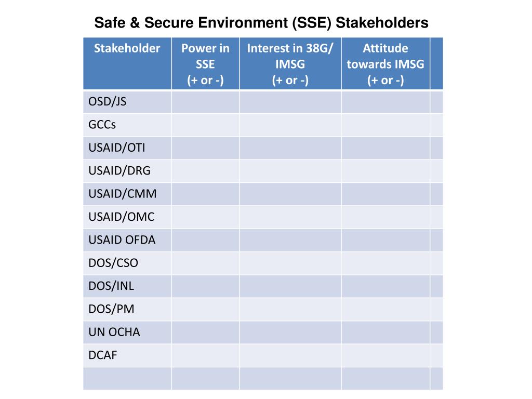Click the DCAF stakeholder cell
532x399 pixels.
127,355
